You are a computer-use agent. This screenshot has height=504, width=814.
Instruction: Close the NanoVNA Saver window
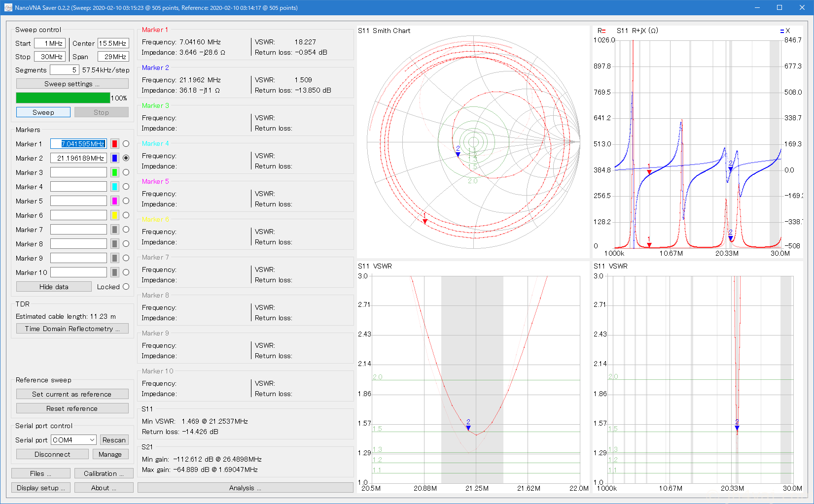[802, 7]
